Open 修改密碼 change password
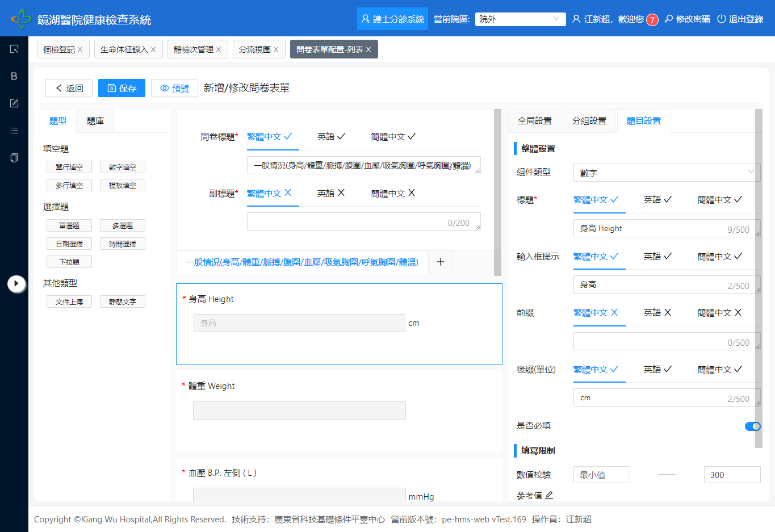Viewport: 775px width, 532px height. 687,19
